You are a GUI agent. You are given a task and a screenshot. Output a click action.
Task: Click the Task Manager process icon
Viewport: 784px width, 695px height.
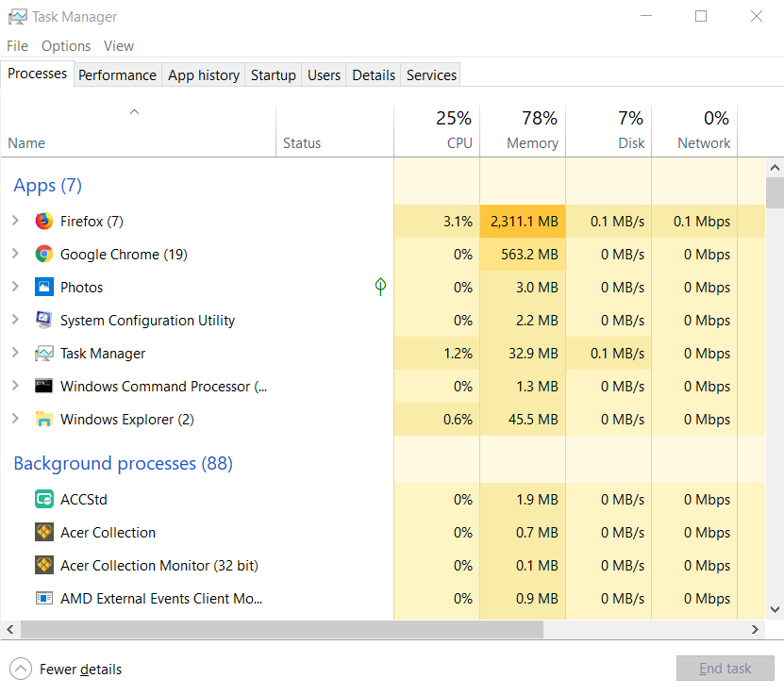click(x=44, y=354)
